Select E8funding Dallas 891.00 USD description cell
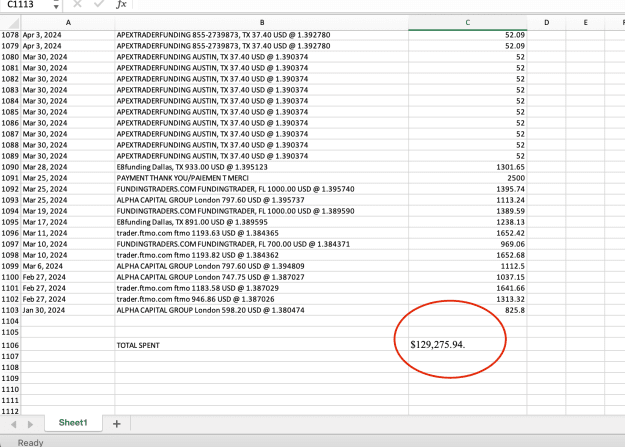 pyautogui.click(x=262, y=222)
